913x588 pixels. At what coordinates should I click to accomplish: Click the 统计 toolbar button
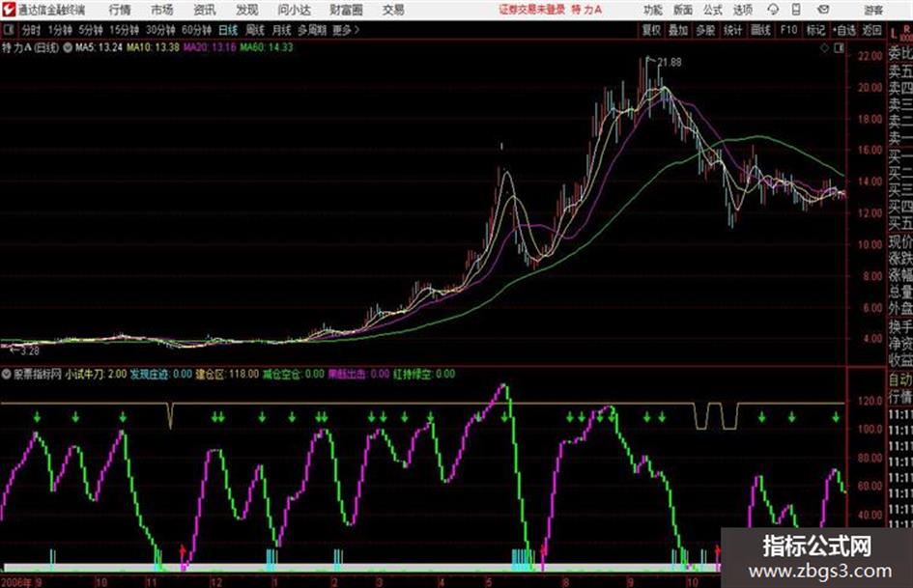(733, 30)
